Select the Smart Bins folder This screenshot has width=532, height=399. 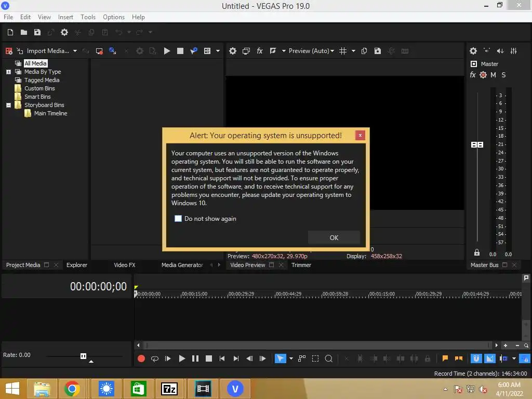37,97
